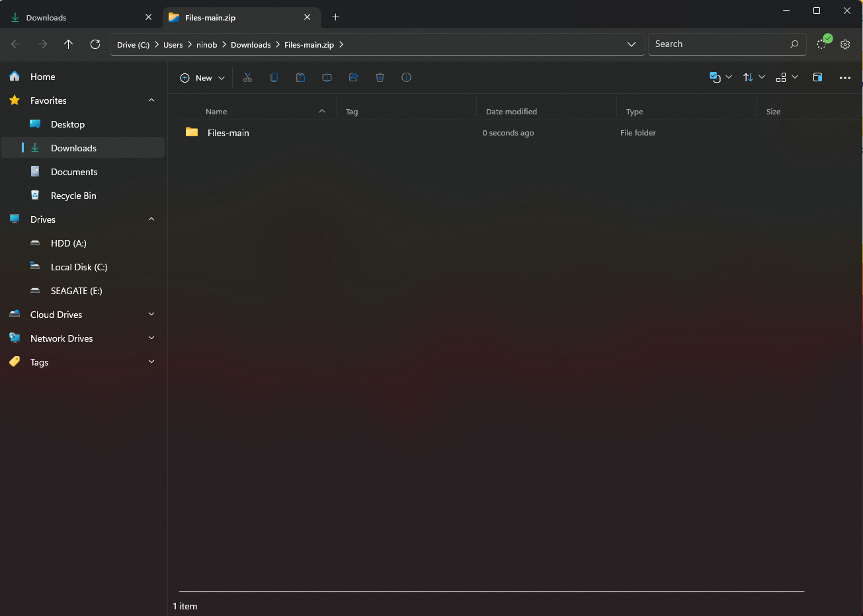Open the See more menu
This screenshot has width=863, height=616.
845,77
